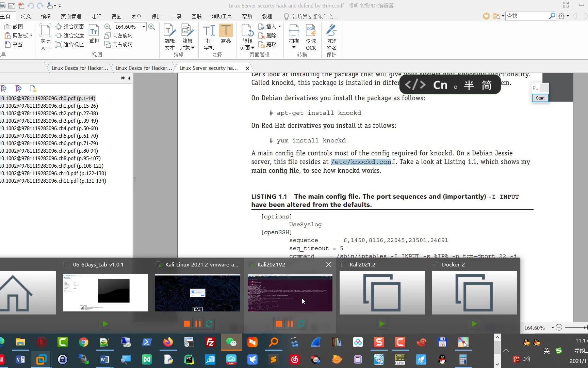
Task: Click the 重排 reflow icon
Action: coord(94,34)
